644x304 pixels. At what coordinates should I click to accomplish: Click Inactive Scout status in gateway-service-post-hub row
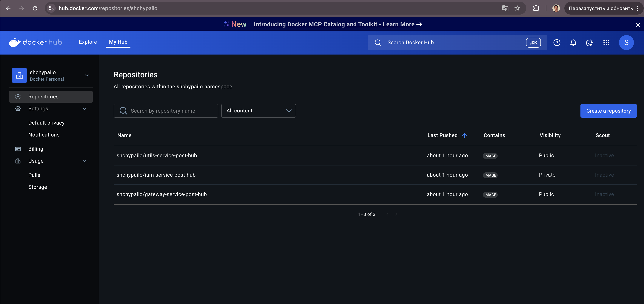pyautogui.click(x=604, y=194)
